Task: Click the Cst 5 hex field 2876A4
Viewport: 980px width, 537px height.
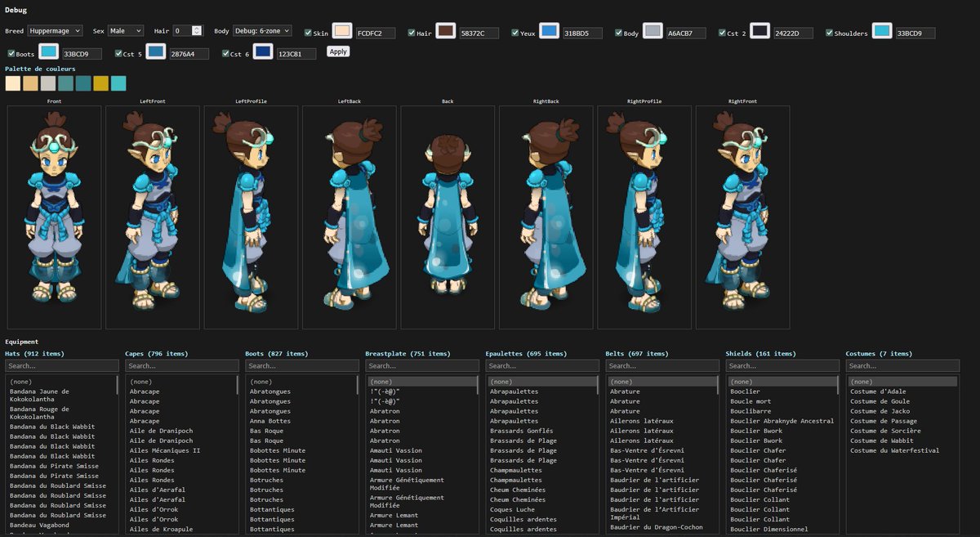Action: point(189,54)
